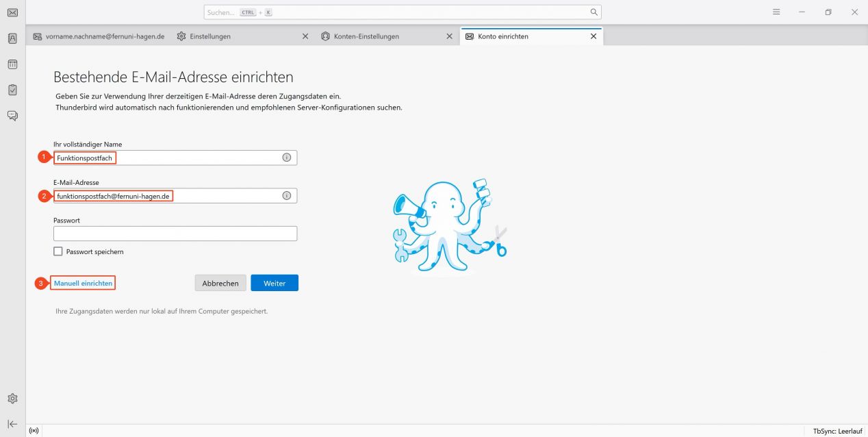Open the hamburger application menu
The width and height of the screenshot is (868, 437).
click(776, 12)
